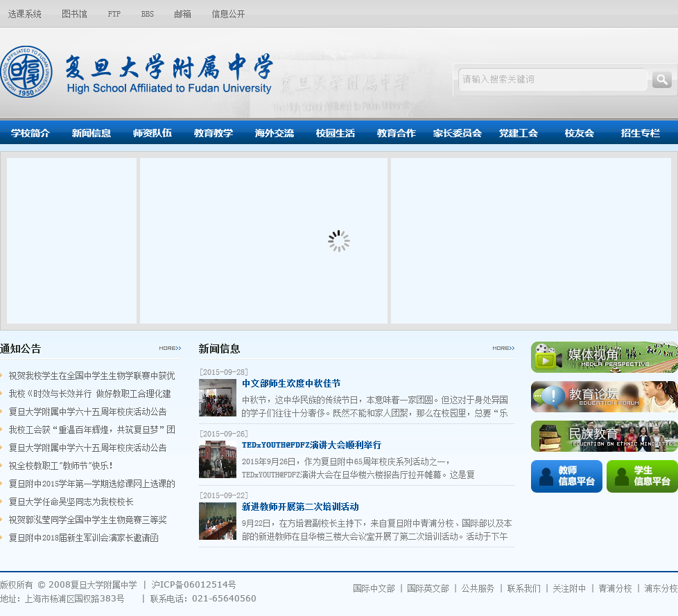The image size is (678, 616).
Task: Open notice 复旦大学任命吴坚同志为我校校长
Action: tap(71, 502)
